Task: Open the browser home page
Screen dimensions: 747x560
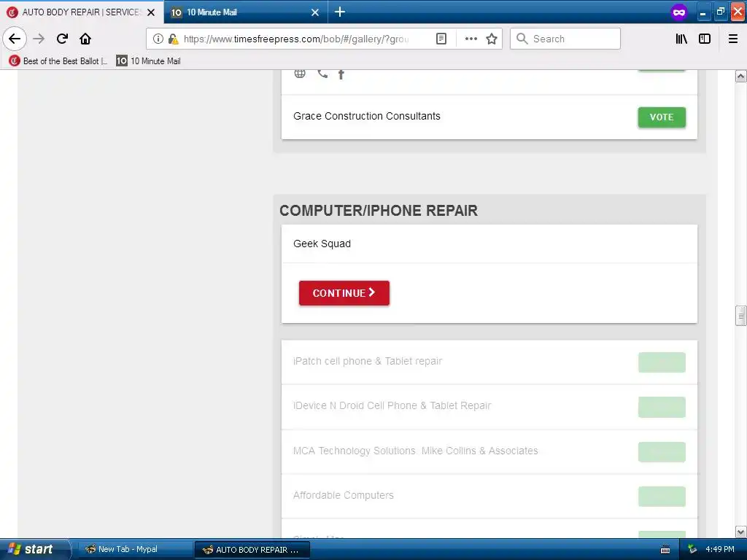Action: point(85,39)
